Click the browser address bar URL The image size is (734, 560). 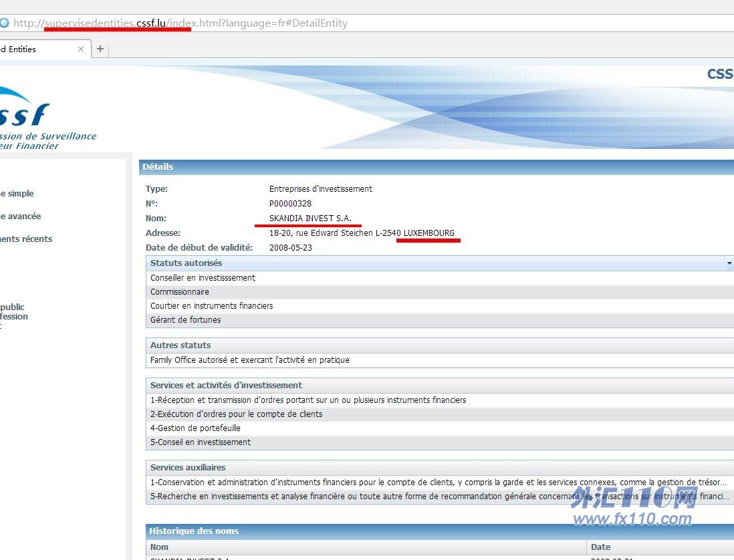coord(180,23)
